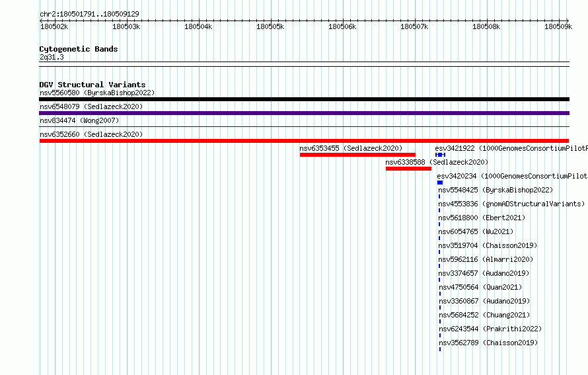Select the black nsv5560580 variant bar

point(304,99)
